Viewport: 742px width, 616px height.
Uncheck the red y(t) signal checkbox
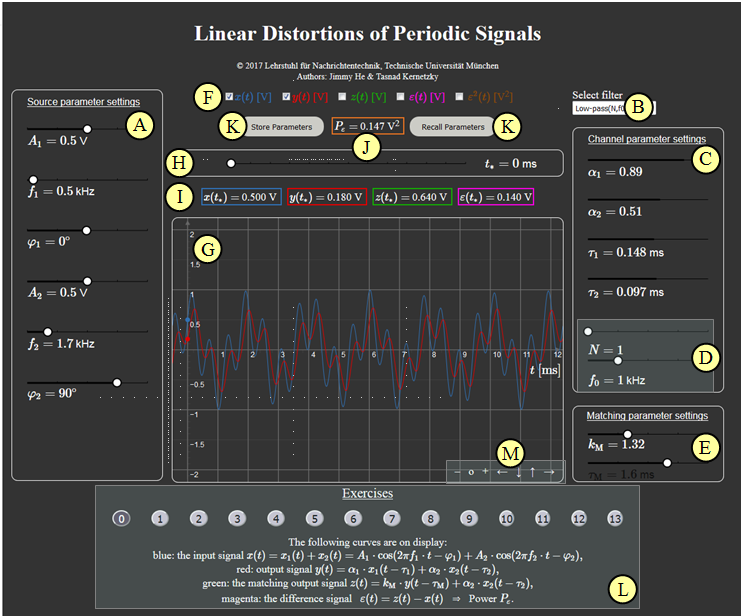click(287, 97)
